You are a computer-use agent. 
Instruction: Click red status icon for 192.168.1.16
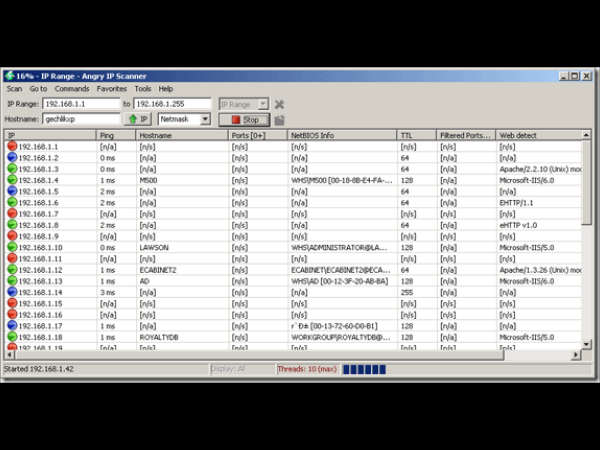pos(12,314)
